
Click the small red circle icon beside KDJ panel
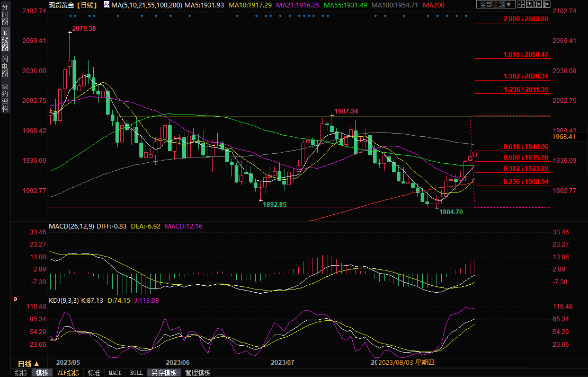(15, 299)
